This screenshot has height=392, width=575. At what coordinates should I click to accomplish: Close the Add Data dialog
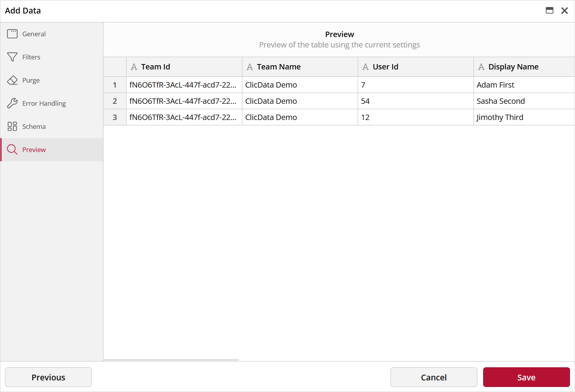point(565,11)
